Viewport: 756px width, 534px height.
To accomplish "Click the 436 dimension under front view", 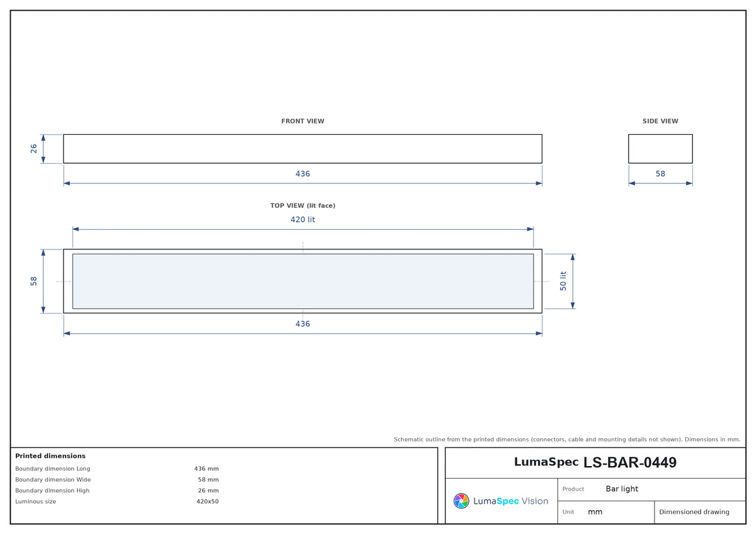I will [x=302, y=174].
